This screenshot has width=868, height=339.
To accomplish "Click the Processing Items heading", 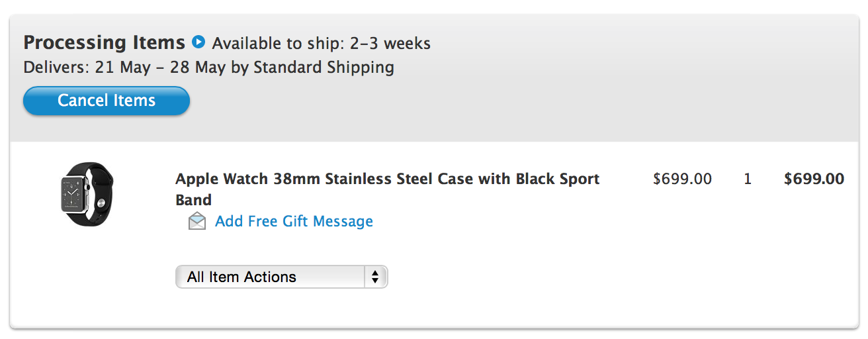I will coord(104,42).
